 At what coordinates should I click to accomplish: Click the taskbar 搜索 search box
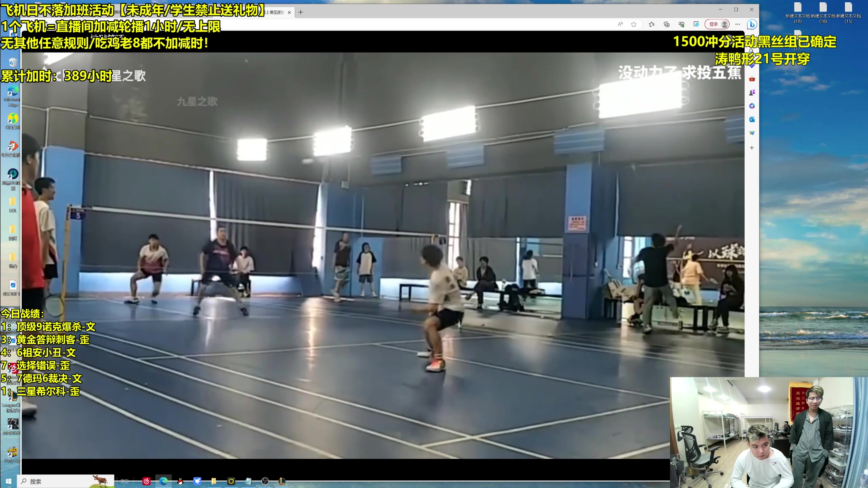[66, 481]
